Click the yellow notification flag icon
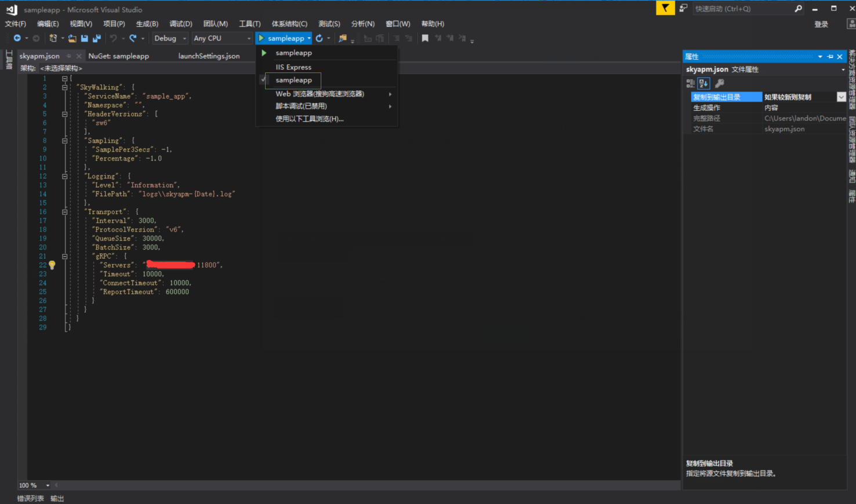This screenshot has width=856, height=504. pos(665,8)
